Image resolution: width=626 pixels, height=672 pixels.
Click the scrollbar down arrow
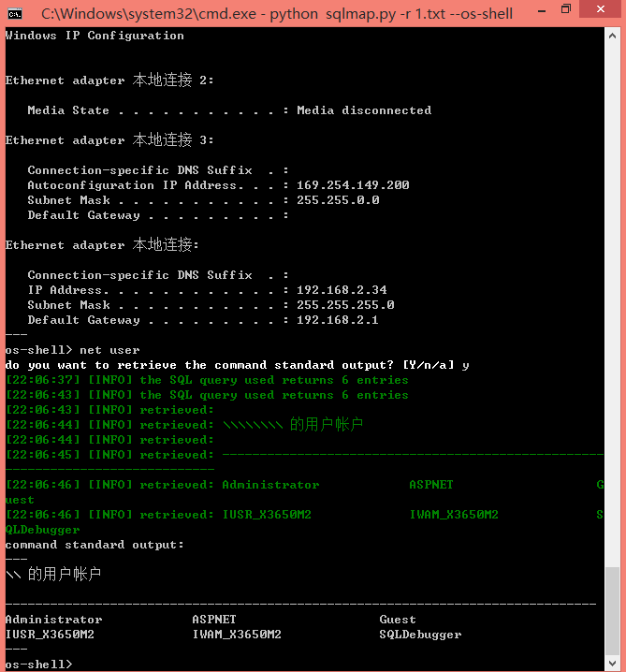coord(612,663)
